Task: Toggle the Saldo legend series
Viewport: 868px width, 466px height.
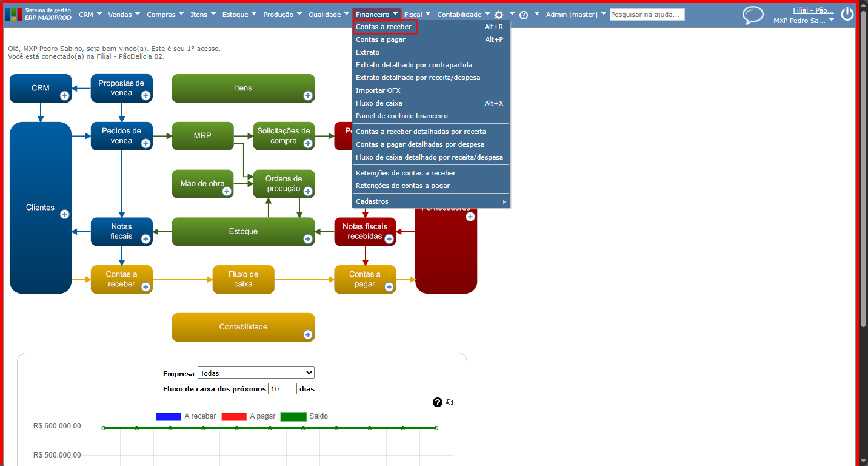Action: (x=304, y=416)
